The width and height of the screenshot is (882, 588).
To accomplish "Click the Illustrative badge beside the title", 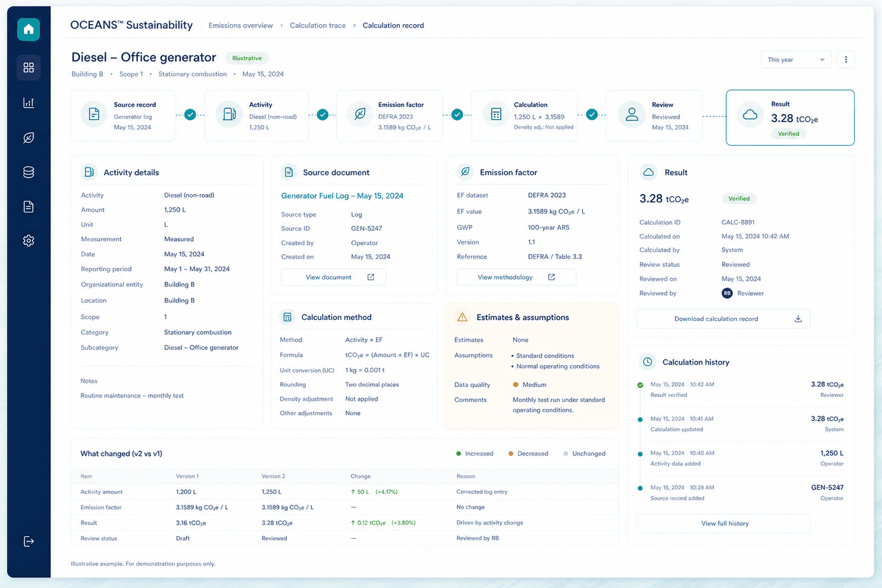I will point(247,58).
